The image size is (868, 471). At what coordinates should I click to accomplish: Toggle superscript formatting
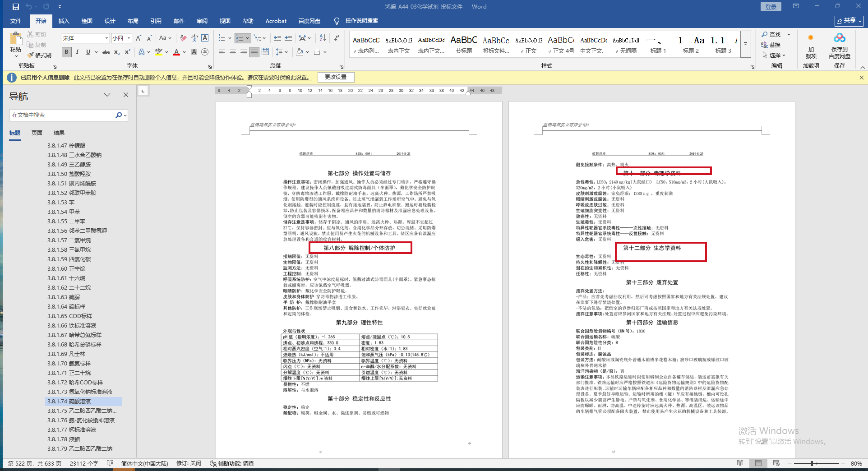click(128, 52)
